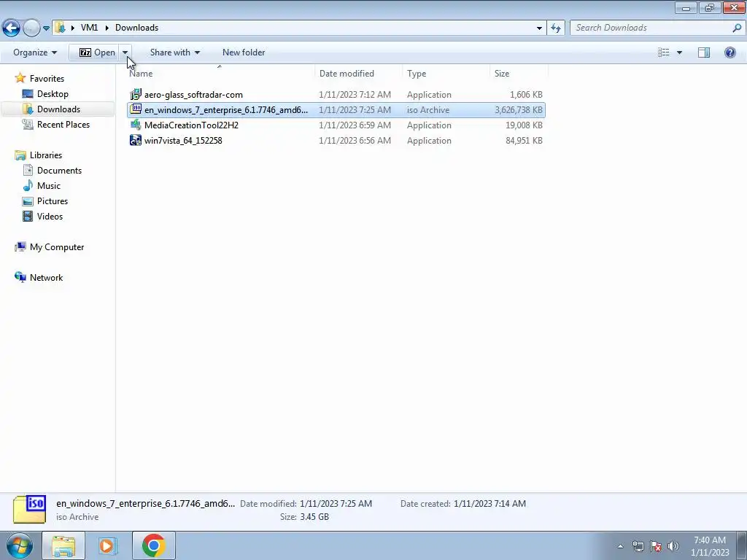Viewport: 747px width, 560px height.
Task: Select en_windows_7_enterprise file name
Action: coord(226,109)
